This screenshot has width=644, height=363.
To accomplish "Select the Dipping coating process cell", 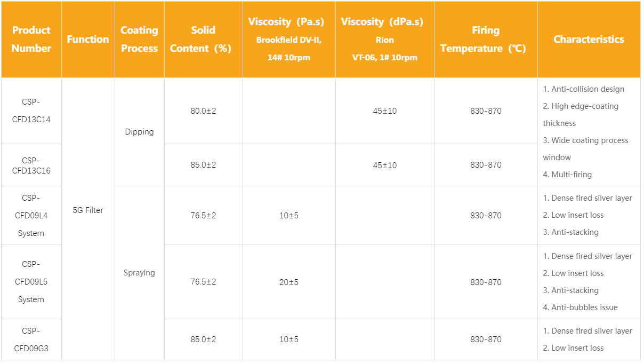I will coord(139,132).
